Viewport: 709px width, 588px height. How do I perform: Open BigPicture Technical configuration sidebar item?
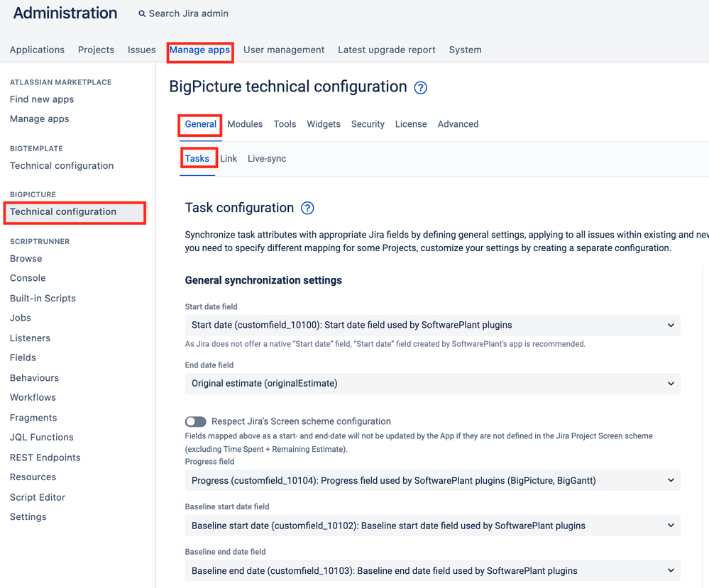click(75, 212)
